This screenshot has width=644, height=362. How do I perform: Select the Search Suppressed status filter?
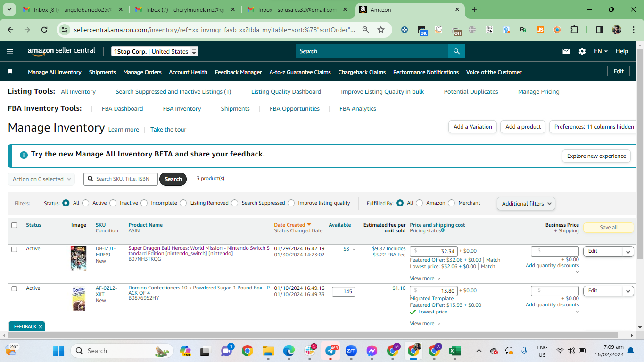click(234, 203)
